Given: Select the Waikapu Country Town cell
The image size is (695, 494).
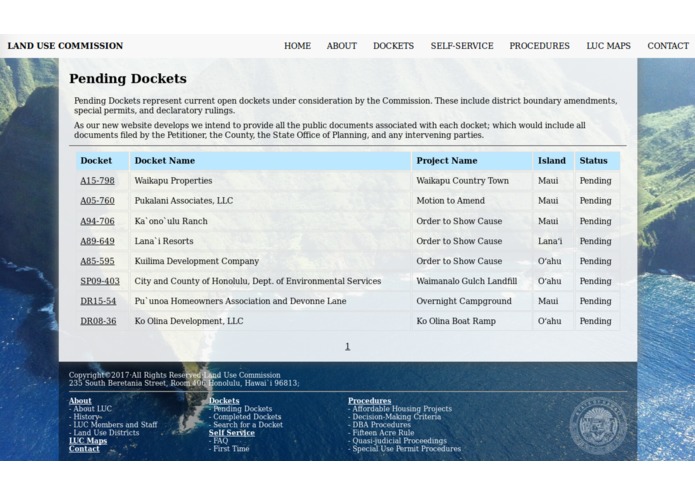Looking at the screenshot, I should [x=472, y=181].
